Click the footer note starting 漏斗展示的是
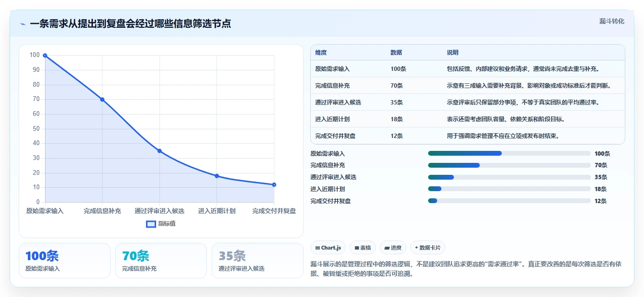 (x=466, y=269)
